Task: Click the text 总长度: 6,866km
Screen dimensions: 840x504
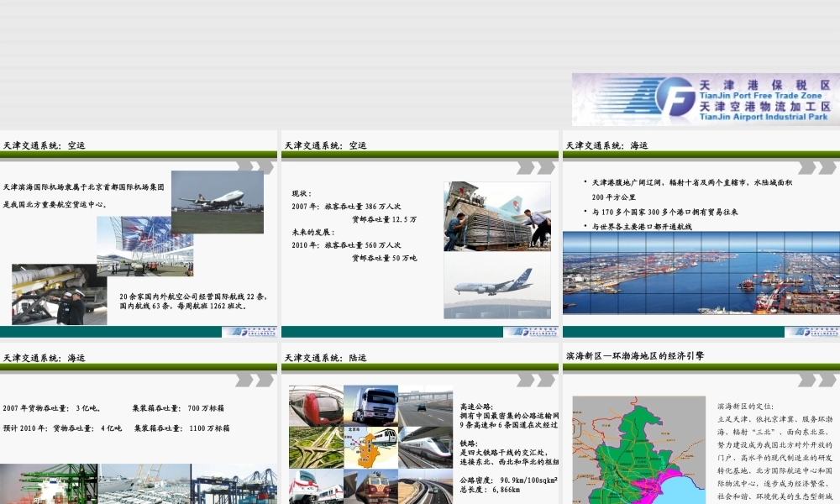Action: 491,489
